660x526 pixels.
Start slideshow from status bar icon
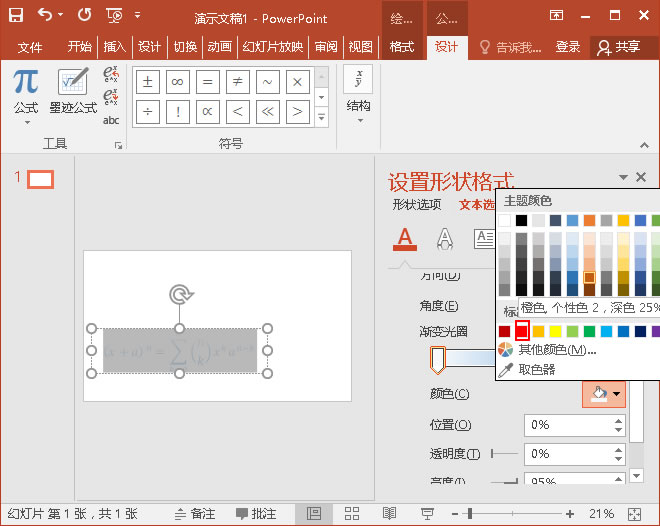point(427,513)
